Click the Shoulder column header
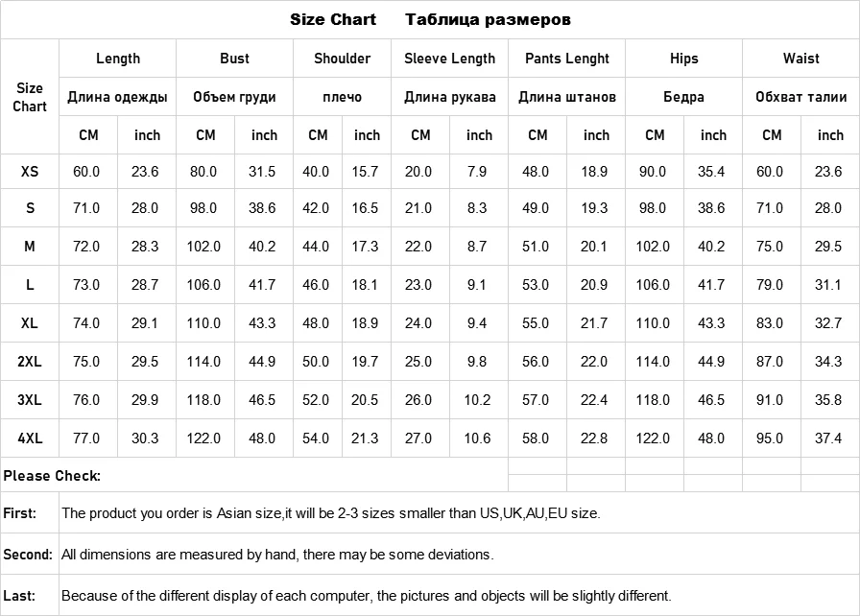860x616 pixels. (x=342, y=59)
